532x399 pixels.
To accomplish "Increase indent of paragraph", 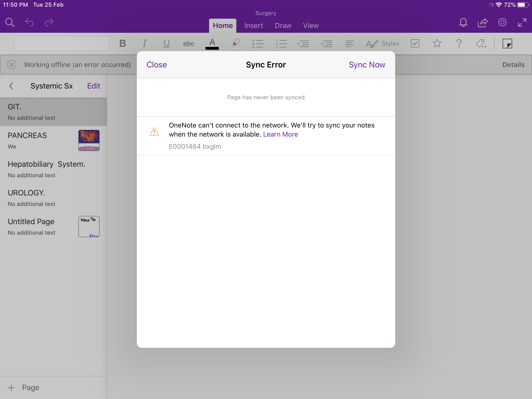I will [x=326, y=44].
